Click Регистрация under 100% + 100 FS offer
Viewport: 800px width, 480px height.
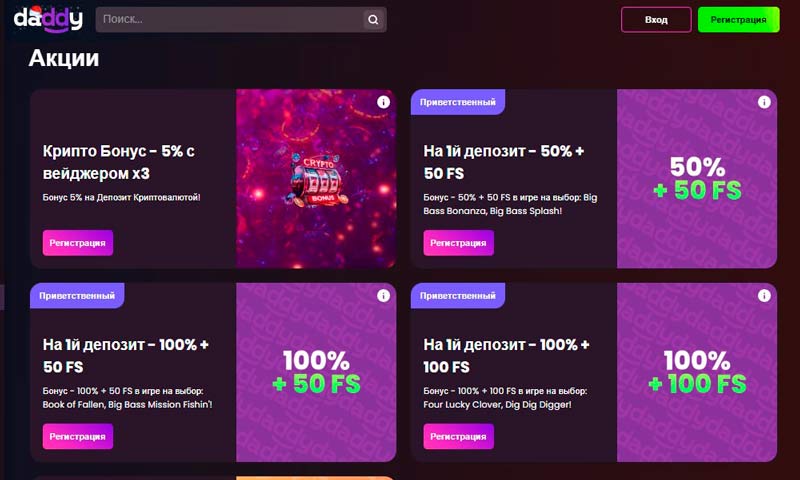(x=458, y=436)
